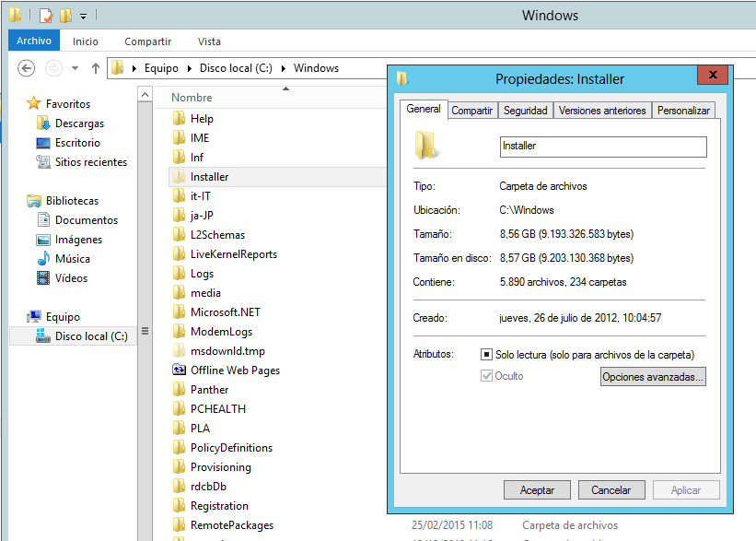Screen dimensions: 756x541
Task: Select the PCHEALTH folder
Action: [x=209, y=409]
